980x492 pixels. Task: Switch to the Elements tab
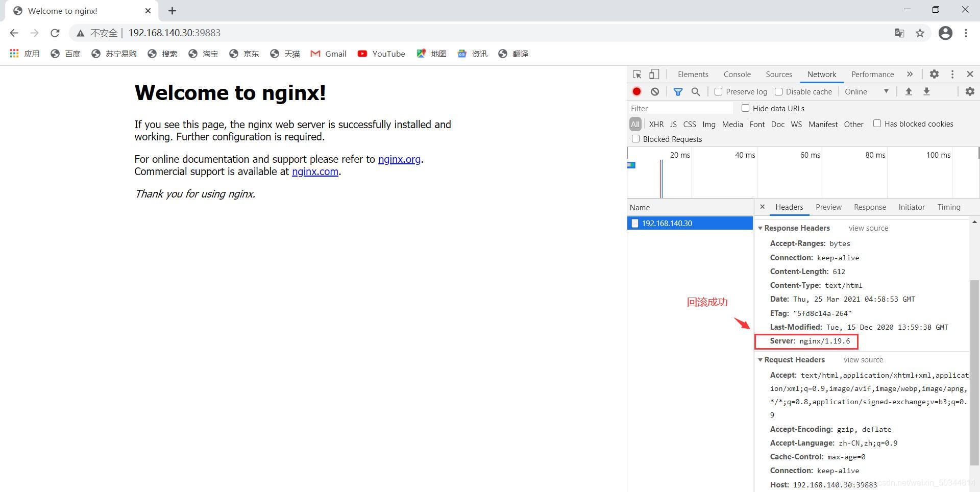[693, 75]
